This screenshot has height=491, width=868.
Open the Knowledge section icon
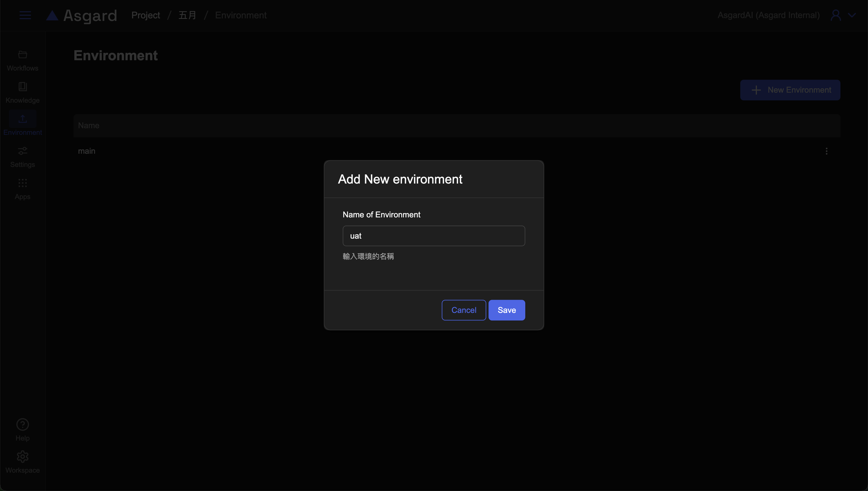click(23, 87)
